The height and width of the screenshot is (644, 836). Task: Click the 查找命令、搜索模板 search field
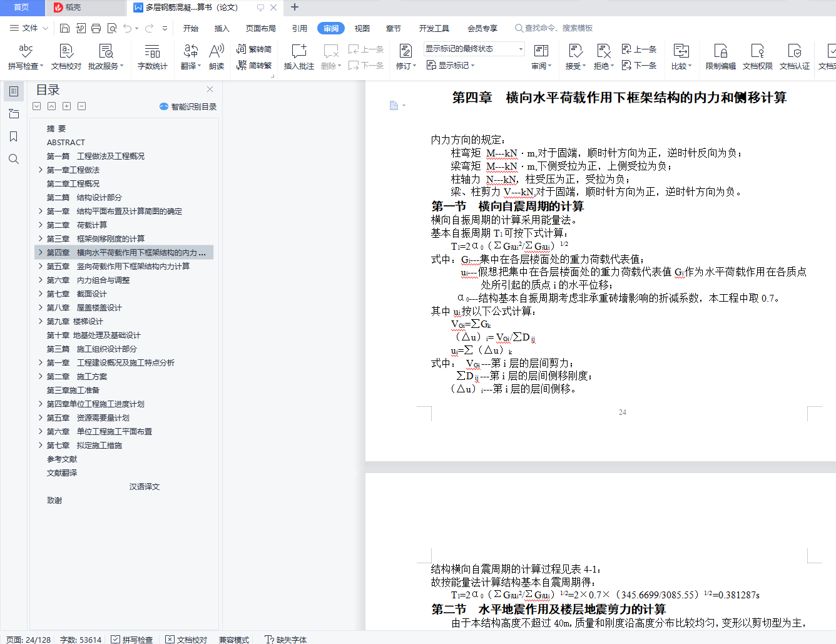click(554, 28)
